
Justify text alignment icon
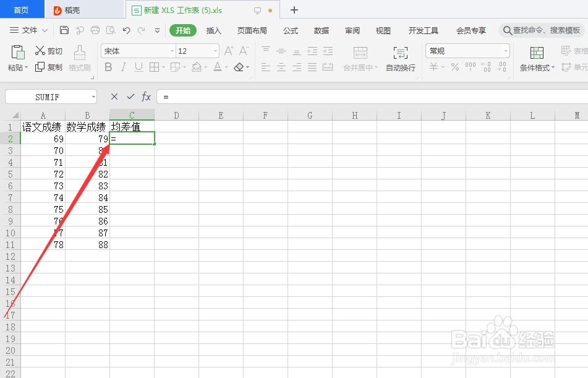pos(312,67)
